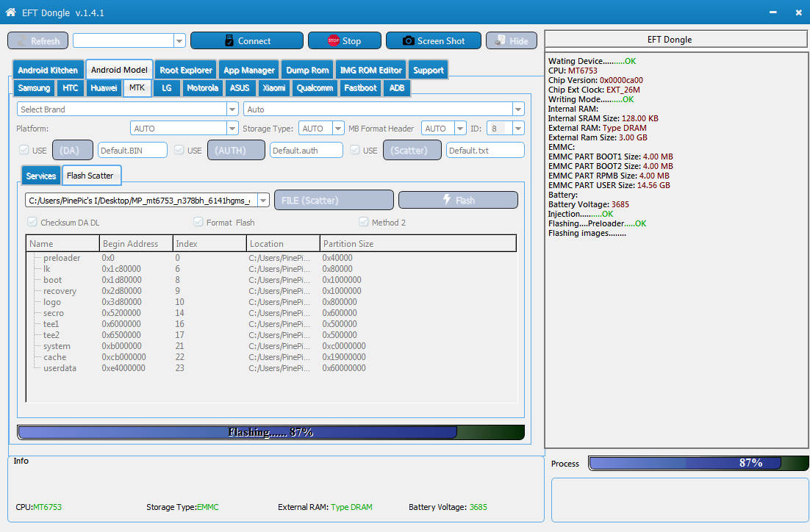810x532 pixels.
Task: Toggle USE checkbox for DA
Action: [24, 150]
